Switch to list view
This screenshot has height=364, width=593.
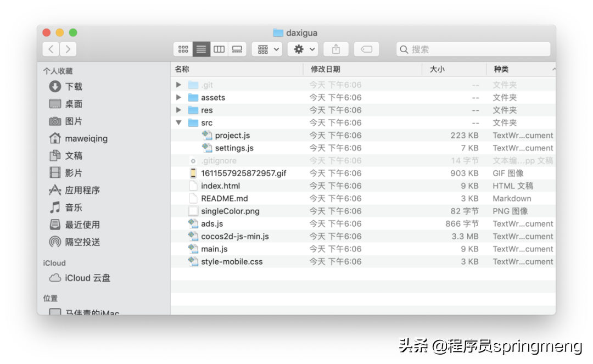pyautogui.click(x=201, y=49)
